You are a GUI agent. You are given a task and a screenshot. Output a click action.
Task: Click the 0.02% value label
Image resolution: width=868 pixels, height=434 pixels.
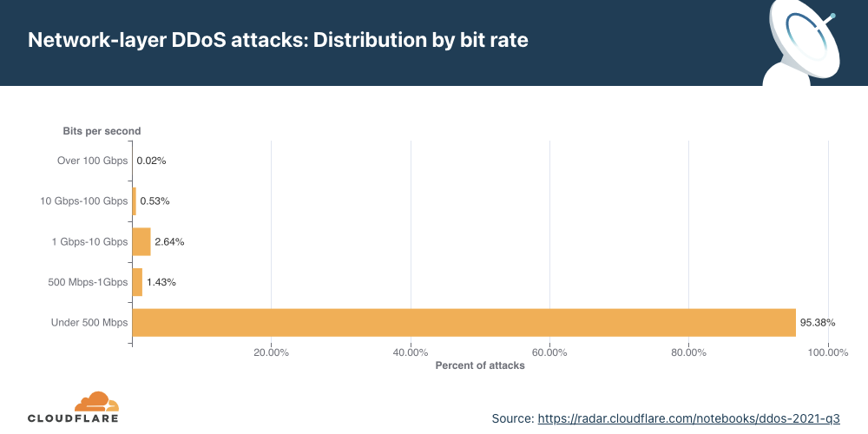click(151, 161)
